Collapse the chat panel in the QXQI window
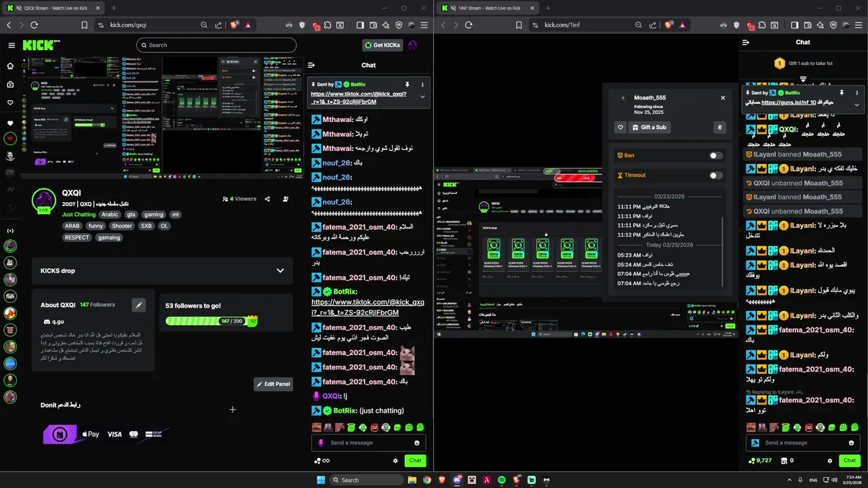The height and width of the screenshot is (488, 868). (x=311, y=65)
